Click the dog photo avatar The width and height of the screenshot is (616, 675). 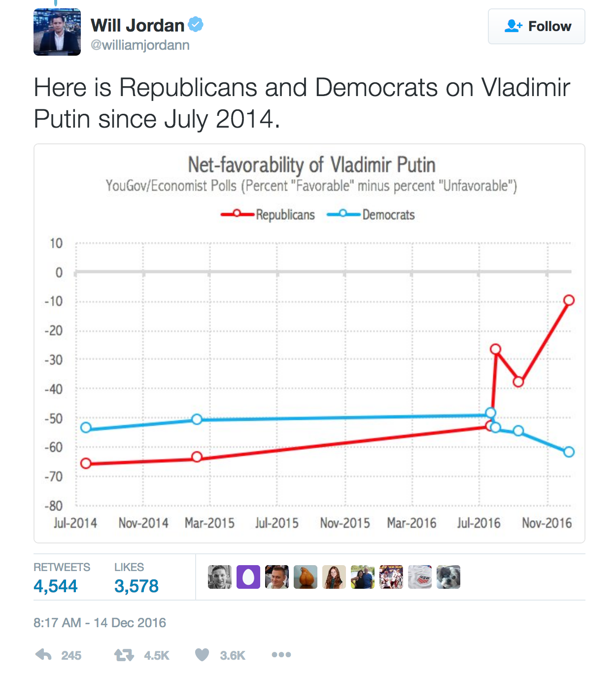[x=448, y=577]
